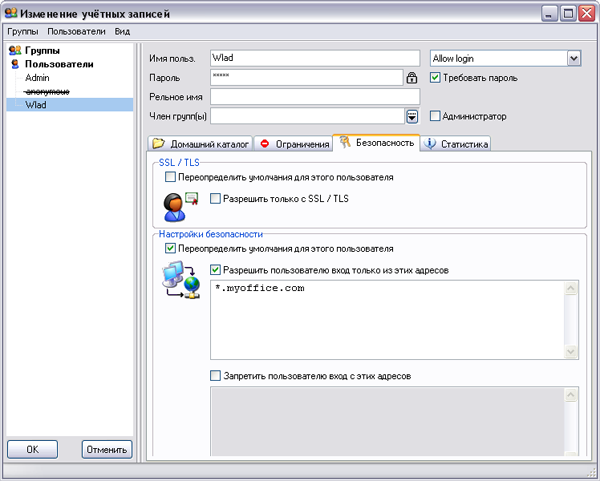600x481 pixels.
Task: Click the Users icon in tree
Action: pyautogui.click(x=15, y=64)
